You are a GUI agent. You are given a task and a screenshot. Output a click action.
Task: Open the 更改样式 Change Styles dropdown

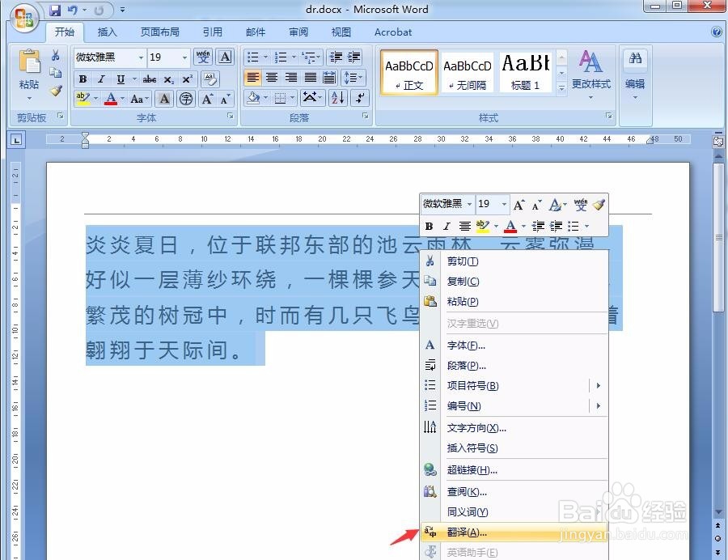(591, 74)
